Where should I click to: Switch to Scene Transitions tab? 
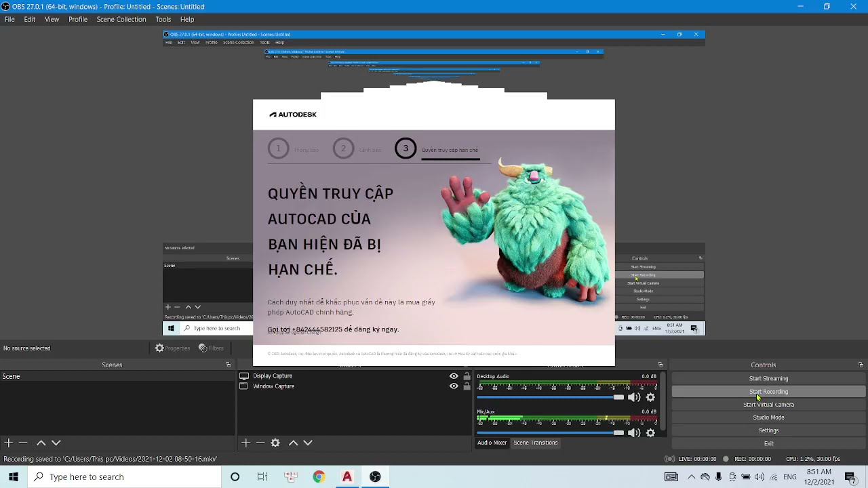click(536, 443)
